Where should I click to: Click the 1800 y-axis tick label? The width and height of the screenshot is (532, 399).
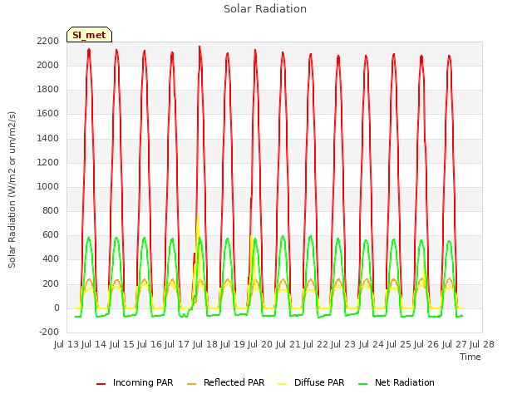click(x=48, y=90)
